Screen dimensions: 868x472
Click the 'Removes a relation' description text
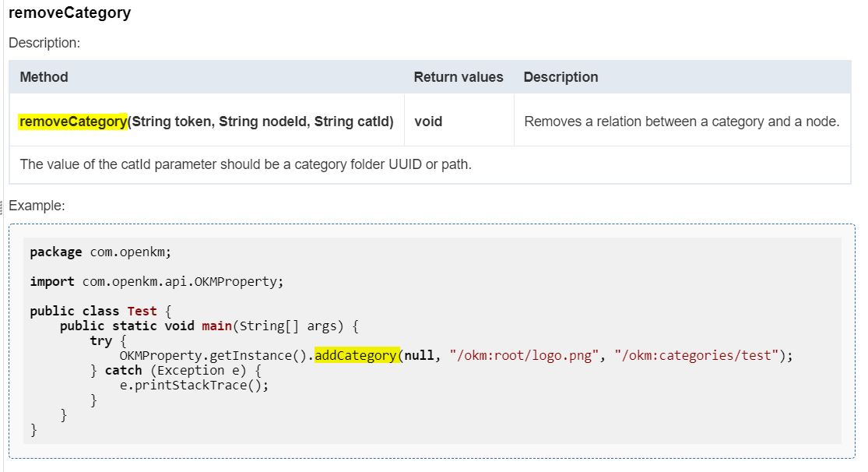[681, 122]
